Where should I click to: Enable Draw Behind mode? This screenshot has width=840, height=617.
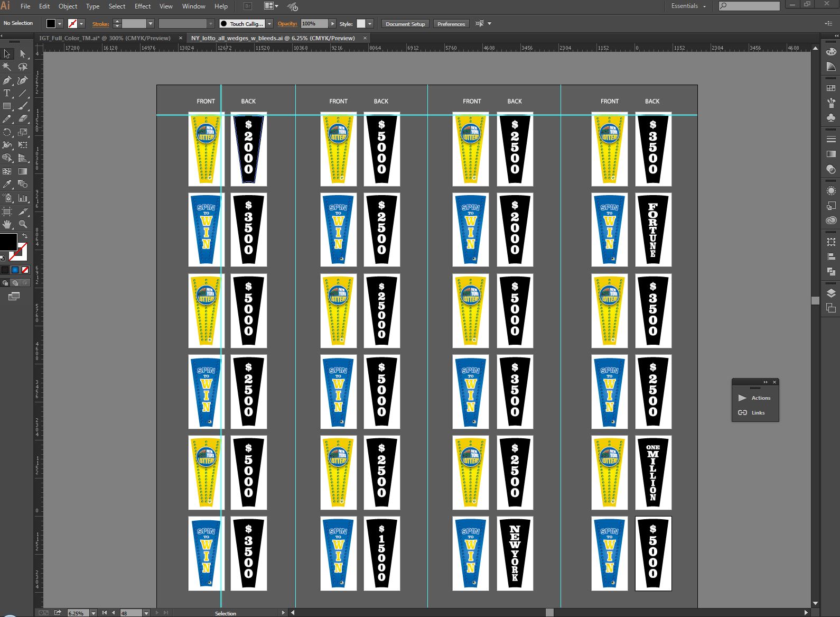click(x=15, y=283)
